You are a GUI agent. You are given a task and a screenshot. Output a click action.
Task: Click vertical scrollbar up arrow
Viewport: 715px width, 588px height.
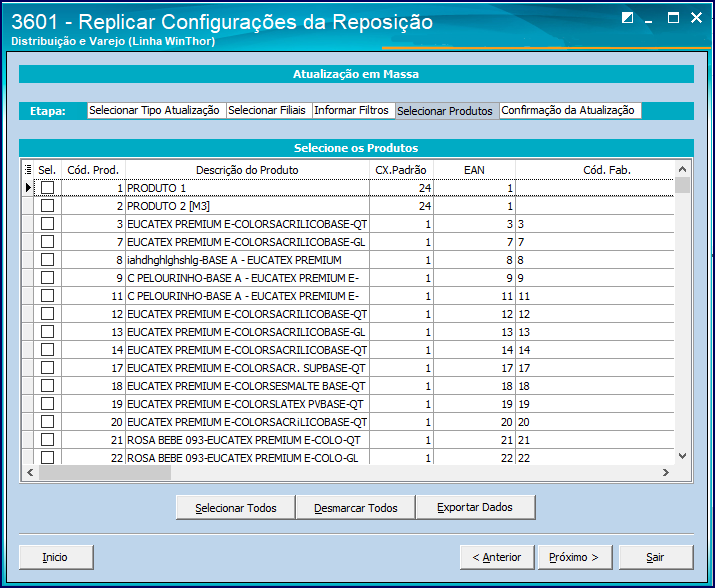pos(682,169)
